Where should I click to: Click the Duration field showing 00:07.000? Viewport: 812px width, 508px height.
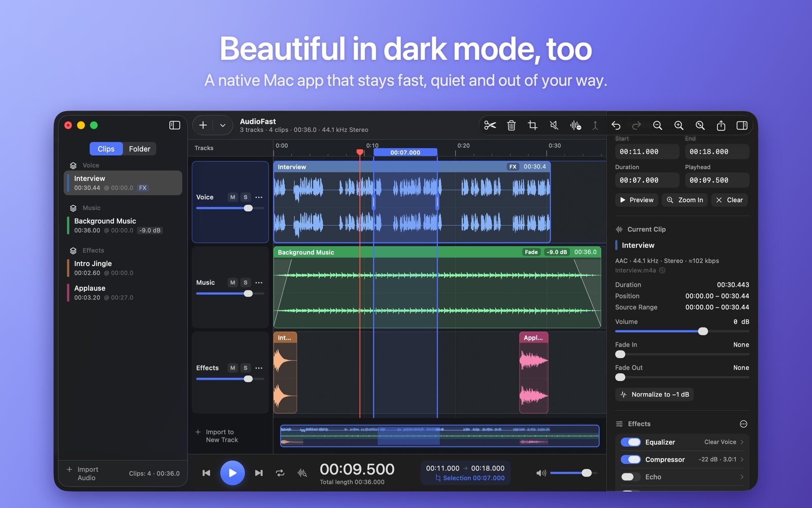(x=647, y=180)
